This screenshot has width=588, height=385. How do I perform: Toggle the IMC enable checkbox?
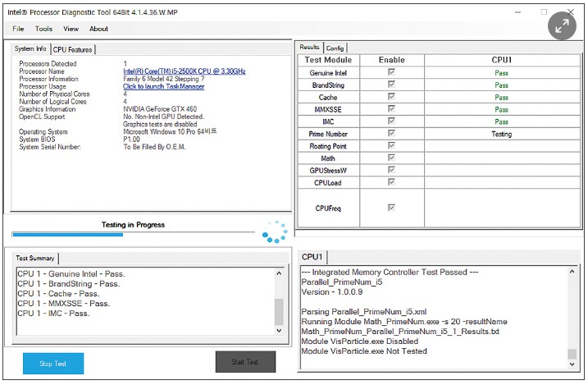click(391, 121)
